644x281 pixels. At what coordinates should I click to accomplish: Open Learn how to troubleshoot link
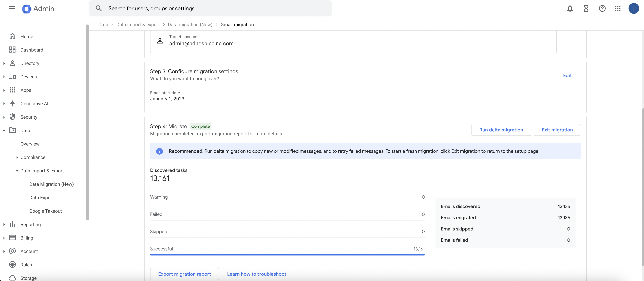(x=256, y=274)
